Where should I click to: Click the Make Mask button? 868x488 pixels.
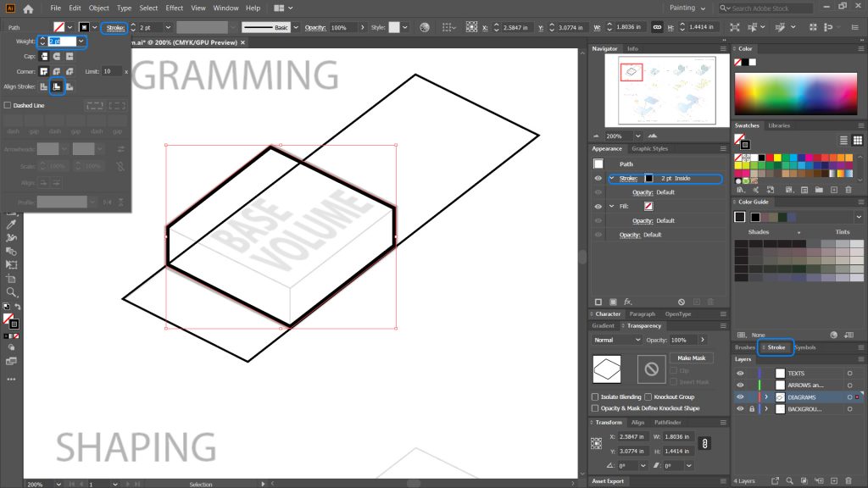(692, 358)
